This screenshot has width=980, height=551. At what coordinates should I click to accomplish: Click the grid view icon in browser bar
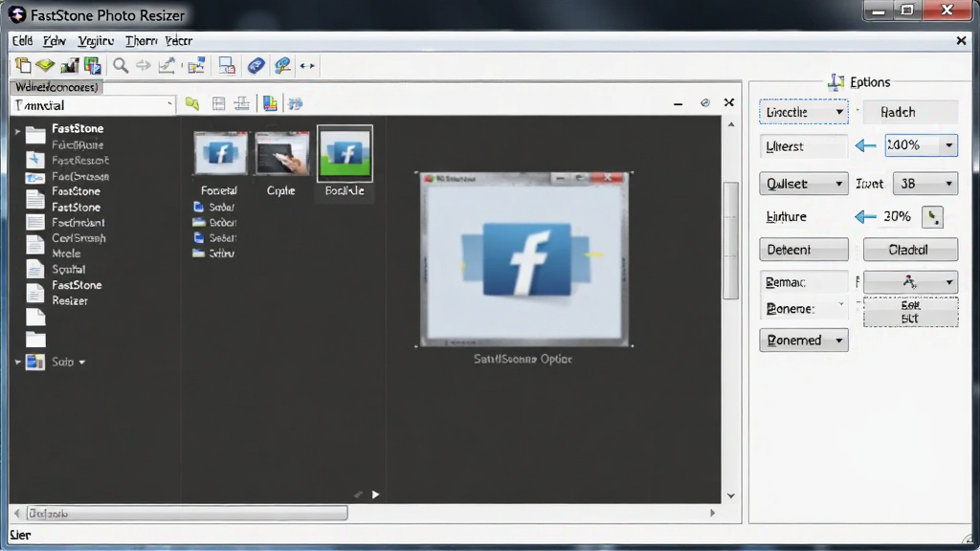219,103
